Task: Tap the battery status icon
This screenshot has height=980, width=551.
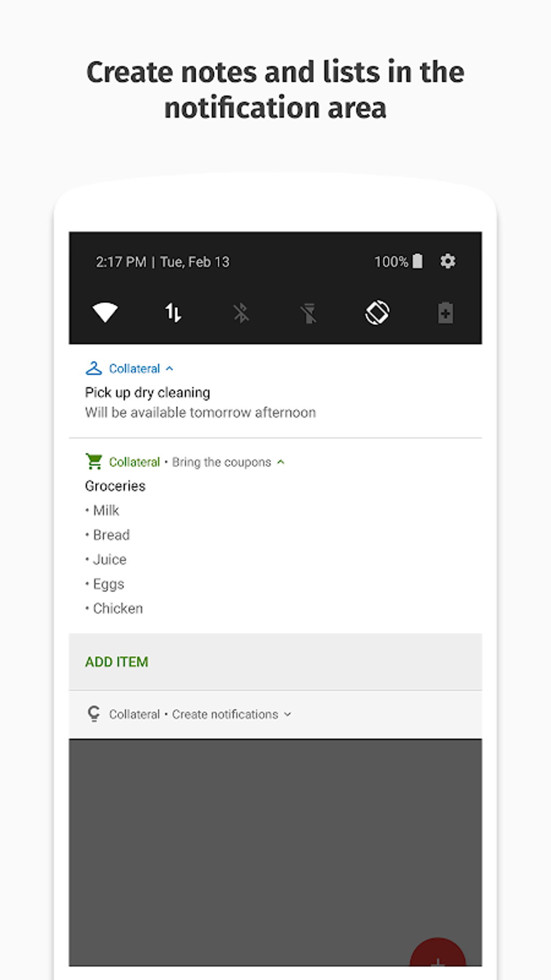Action: click(418, 262)
